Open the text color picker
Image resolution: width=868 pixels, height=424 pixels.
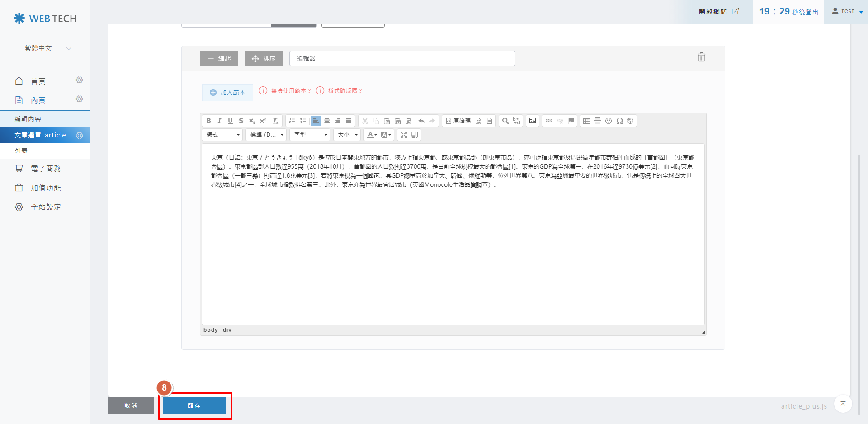click(x=372, y=135)
